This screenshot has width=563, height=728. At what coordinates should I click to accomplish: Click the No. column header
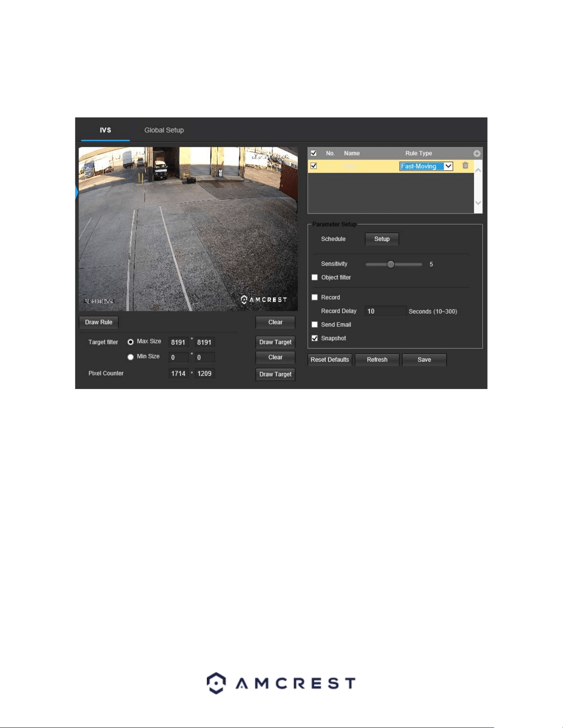coord(330,153)
